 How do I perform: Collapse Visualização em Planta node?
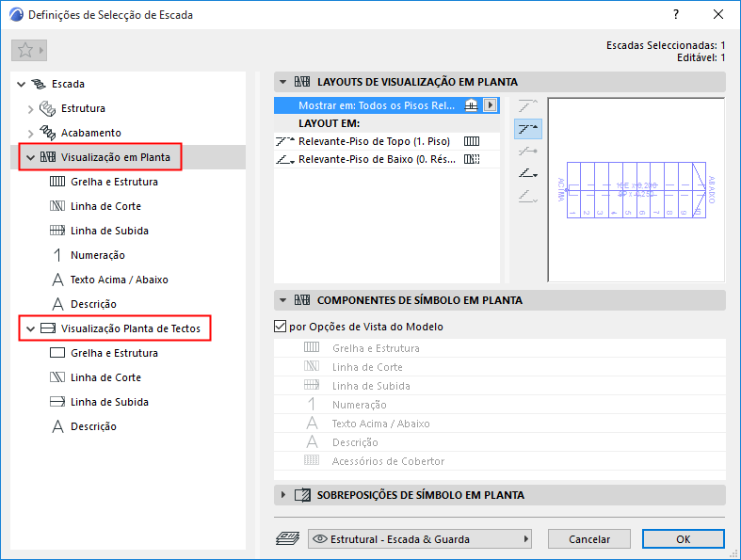pyautogui.click(x=31, y=158)
